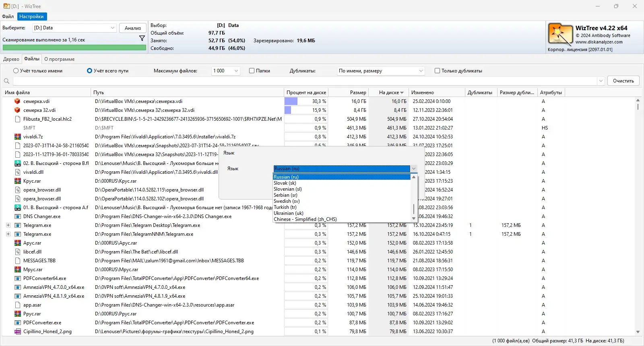Screen dimensions: 644x346
Task: Click the language list scroll up arrow
Action: [414, 177]
